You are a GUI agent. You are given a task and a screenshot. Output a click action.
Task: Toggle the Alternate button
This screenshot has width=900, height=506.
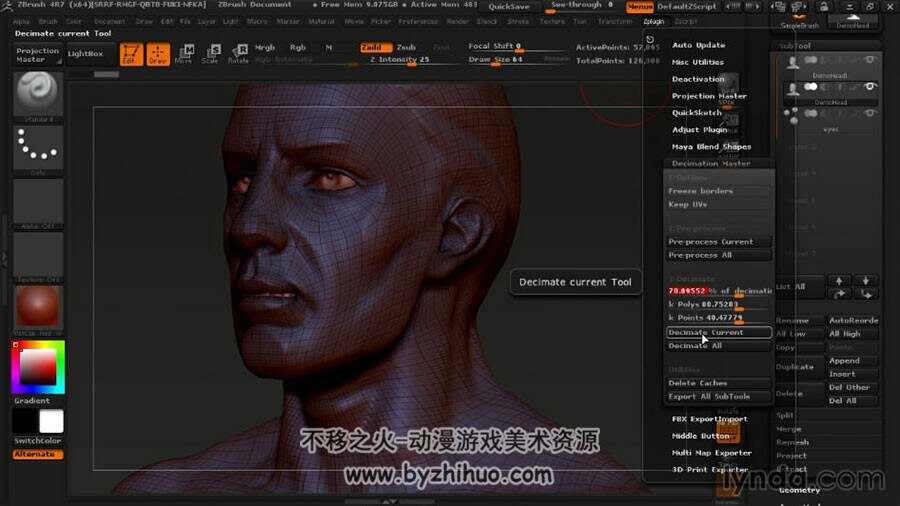pyautogui.click(x=38, y=454)
